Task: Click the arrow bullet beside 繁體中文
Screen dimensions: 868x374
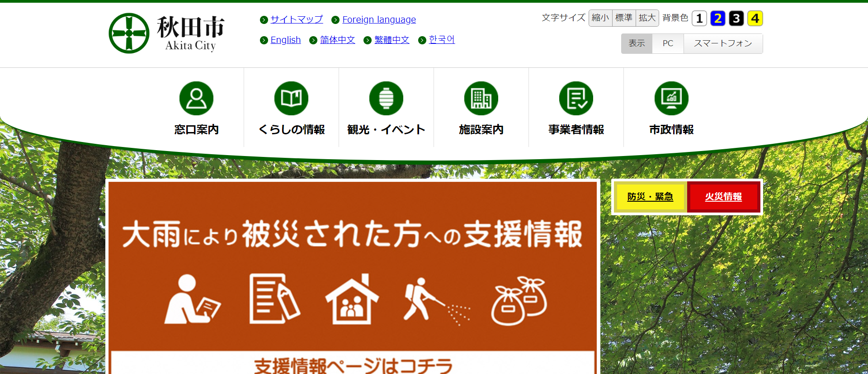Action: [368, 40]
